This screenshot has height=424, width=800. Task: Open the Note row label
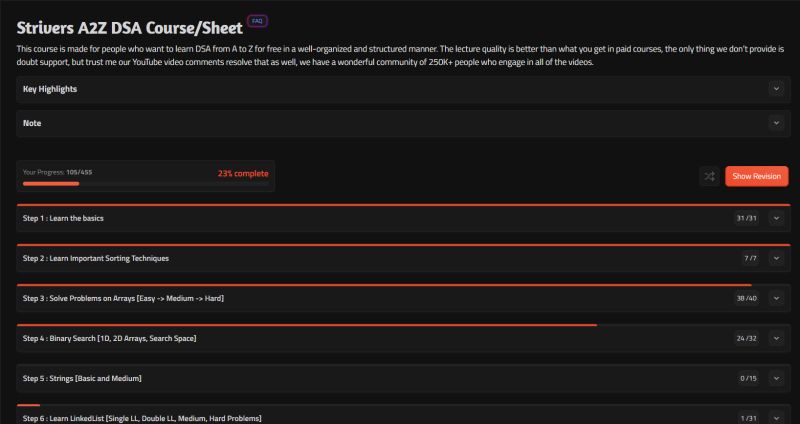click(x=32, y=123)
